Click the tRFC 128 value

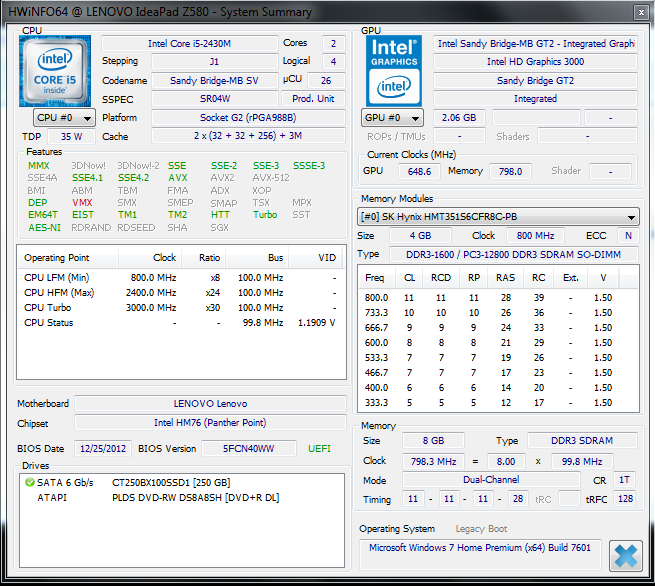click(625, 499)
